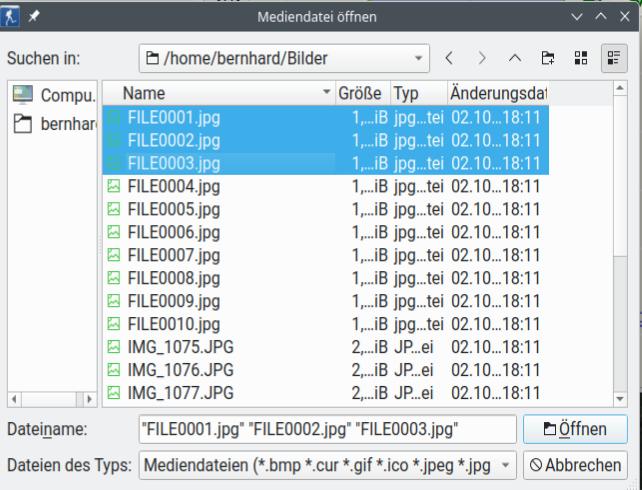This screenshot has width=642, height=490.
Task: Select IMG_1077.JPG in the list
Action: (x=326, y=393)
